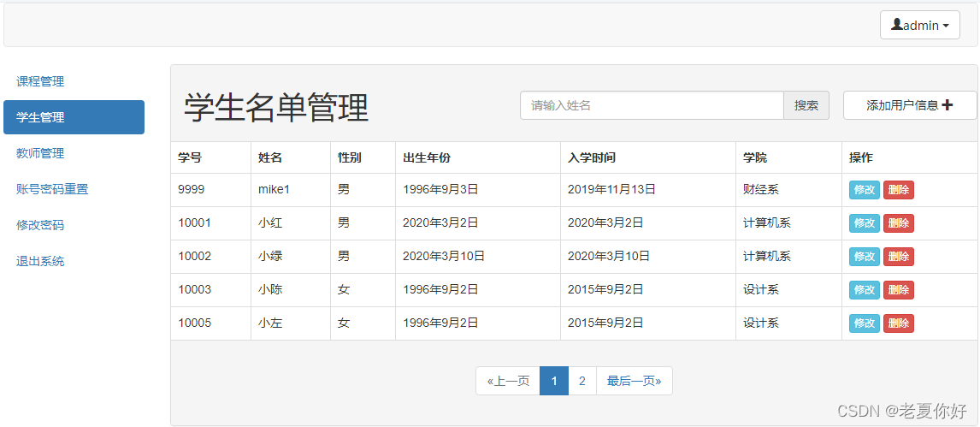Screen dimensions: 980x427
Task: Click birth date 1996年9月3日
Action: [440, 189]
